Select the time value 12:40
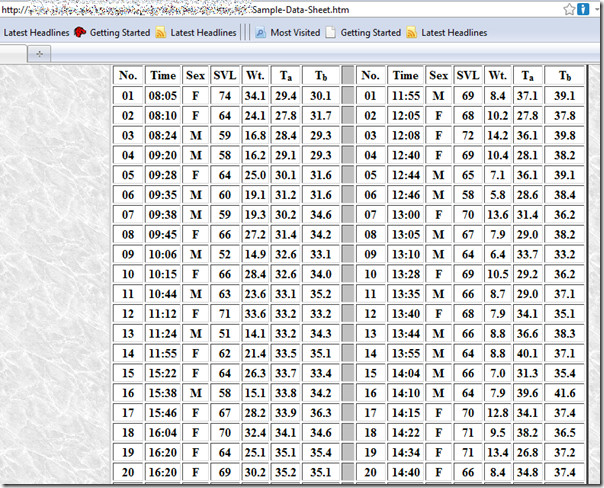The image size is (604, 488). click(x=406, y=155)
